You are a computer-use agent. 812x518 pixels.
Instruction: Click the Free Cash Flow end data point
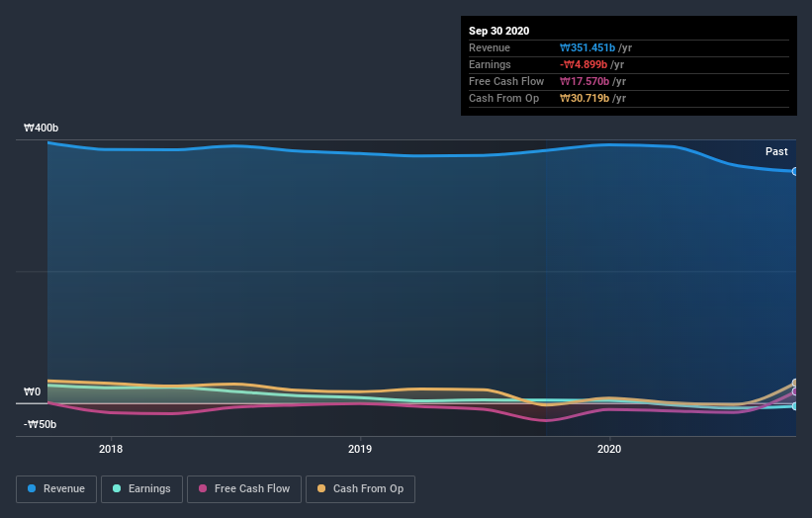tap(795, 391)
